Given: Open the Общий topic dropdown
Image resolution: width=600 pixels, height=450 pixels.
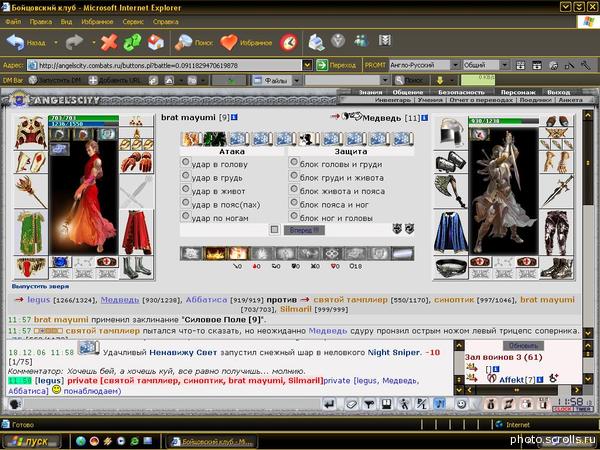Looking at the screenshot, I should 505,65.
